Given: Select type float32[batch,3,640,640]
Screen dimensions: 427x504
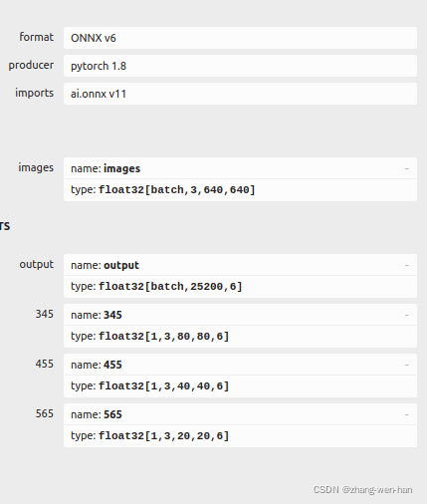Looking at the screenshot, I should pos(163,190).
